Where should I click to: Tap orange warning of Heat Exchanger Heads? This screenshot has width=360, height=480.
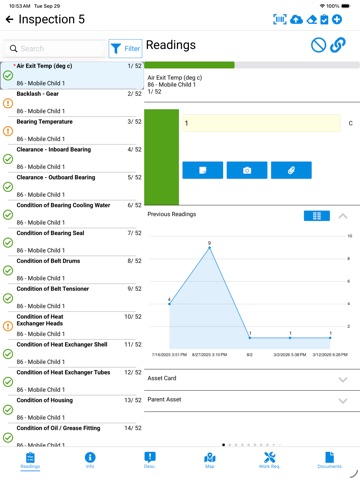click(8, 326)
